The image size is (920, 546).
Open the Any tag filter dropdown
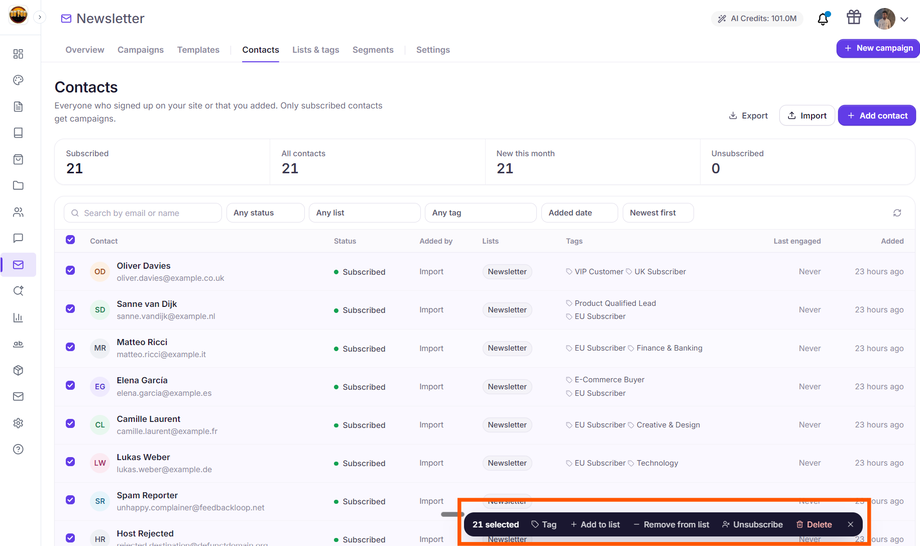pos(480,213)
